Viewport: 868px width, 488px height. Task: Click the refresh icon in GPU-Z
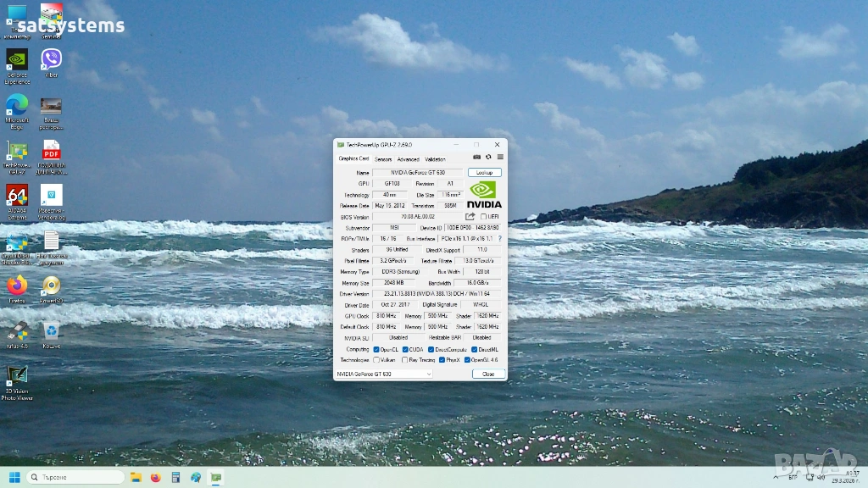[x=488, y=157]
